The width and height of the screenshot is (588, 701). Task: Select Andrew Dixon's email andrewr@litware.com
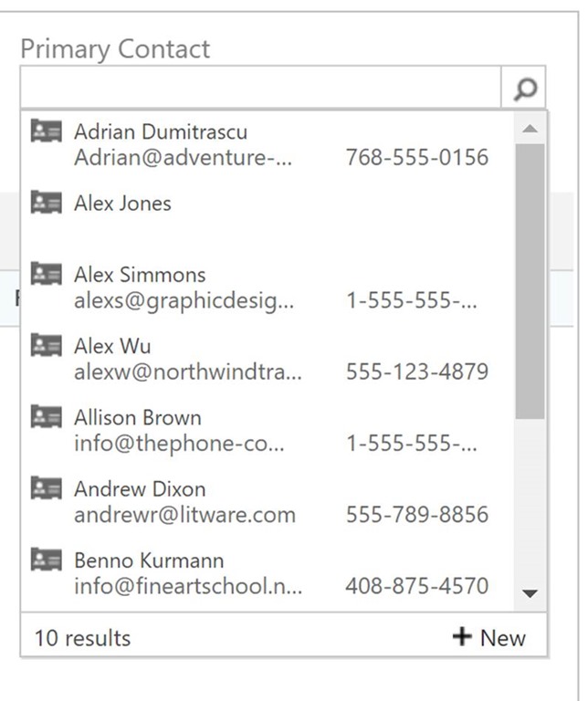point(184,515)
